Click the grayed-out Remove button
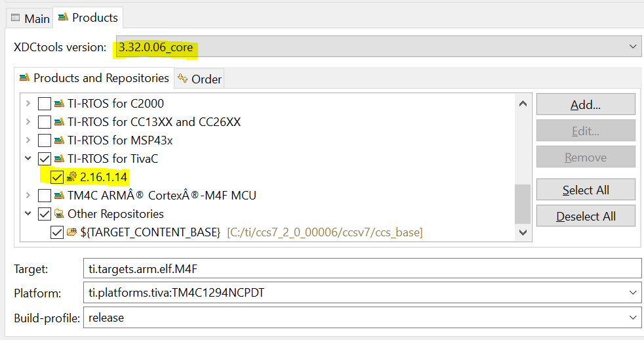 586,157
